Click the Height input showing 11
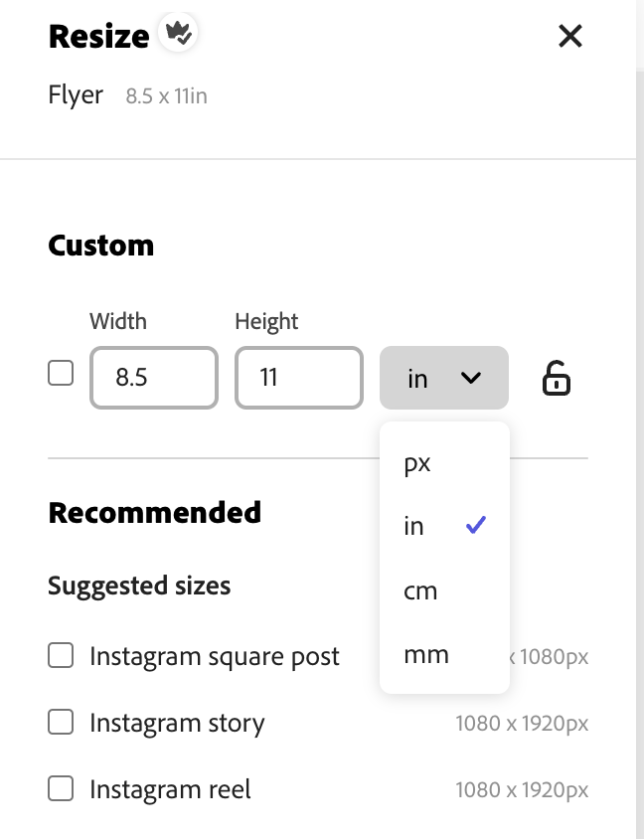The height and width of the screenshot is (839, 644). coord(298,378)
